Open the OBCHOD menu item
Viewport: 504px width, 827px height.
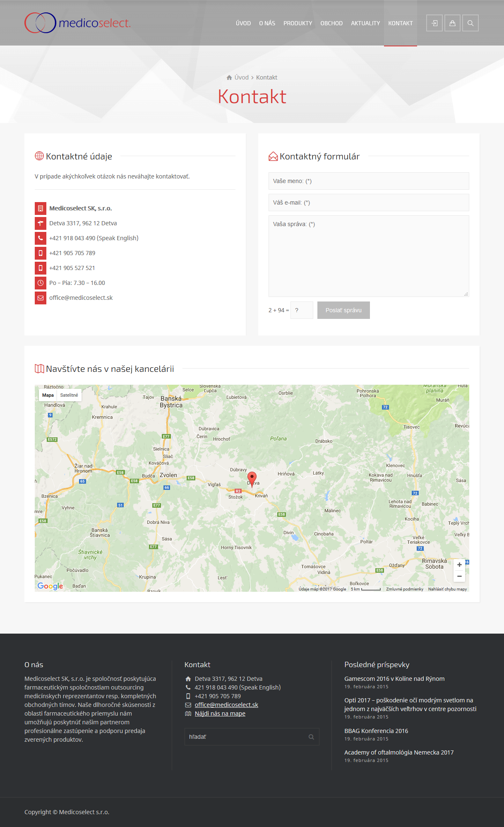331,23
